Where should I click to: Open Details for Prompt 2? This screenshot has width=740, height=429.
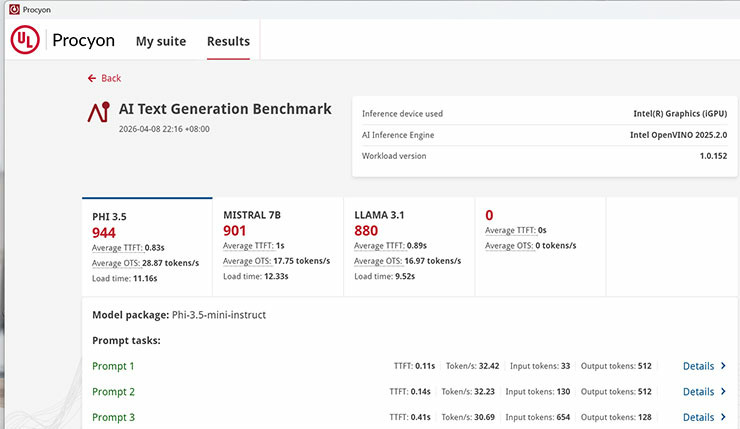(698, 392)
